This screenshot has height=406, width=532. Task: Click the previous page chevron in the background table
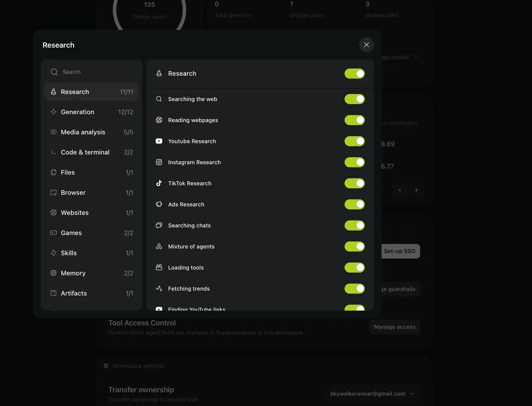click(400, 190)
